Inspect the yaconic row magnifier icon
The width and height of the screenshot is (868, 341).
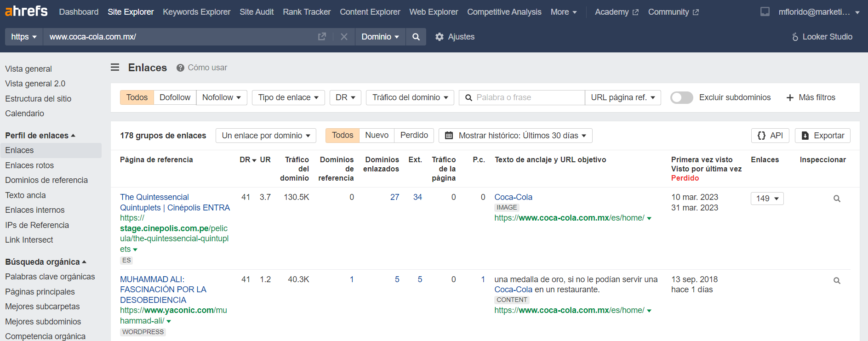point(837,280)
